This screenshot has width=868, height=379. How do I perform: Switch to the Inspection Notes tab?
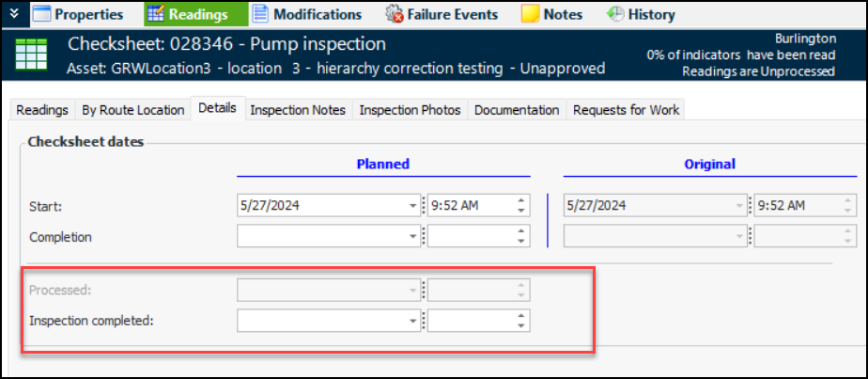click(x=298, y=110)
